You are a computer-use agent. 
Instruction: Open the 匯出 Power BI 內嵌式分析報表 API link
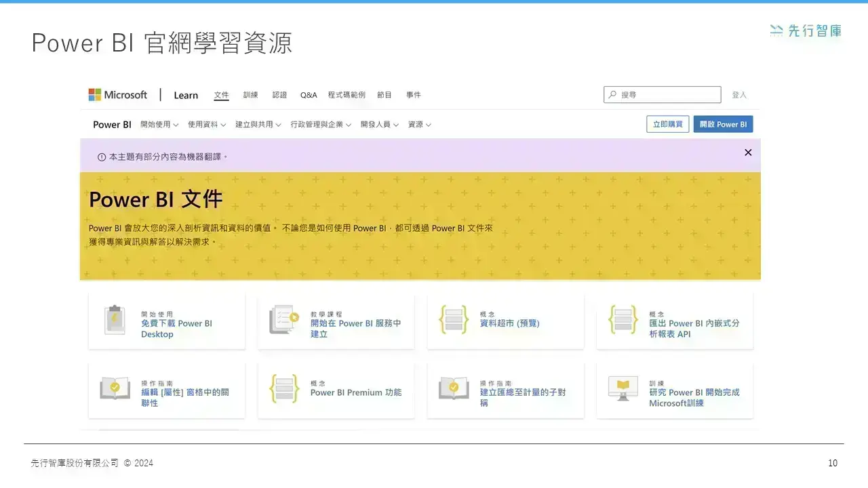[694, 329]
